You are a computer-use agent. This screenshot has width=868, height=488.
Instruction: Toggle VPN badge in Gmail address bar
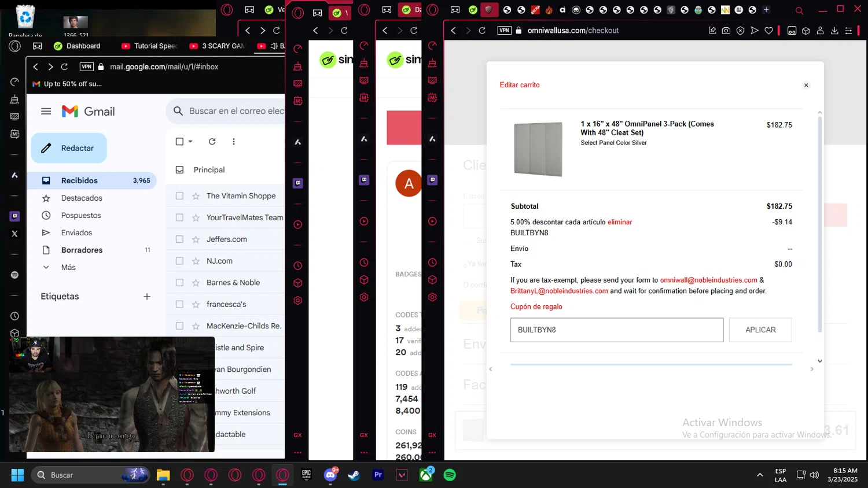[87, 67]
